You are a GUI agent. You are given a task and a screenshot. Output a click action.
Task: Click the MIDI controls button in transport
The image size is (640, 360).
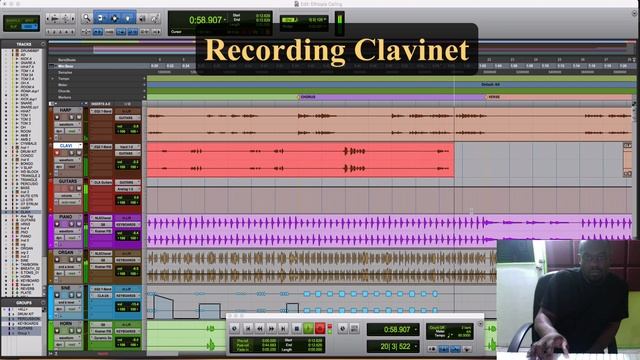click(354, 328)
